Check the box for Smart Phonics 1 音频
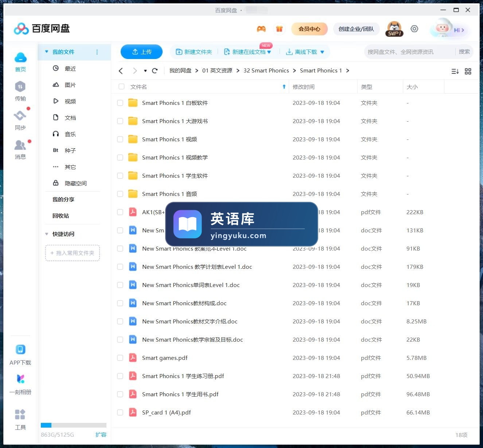This screenshot has height=448, width=483. (120, 194)
